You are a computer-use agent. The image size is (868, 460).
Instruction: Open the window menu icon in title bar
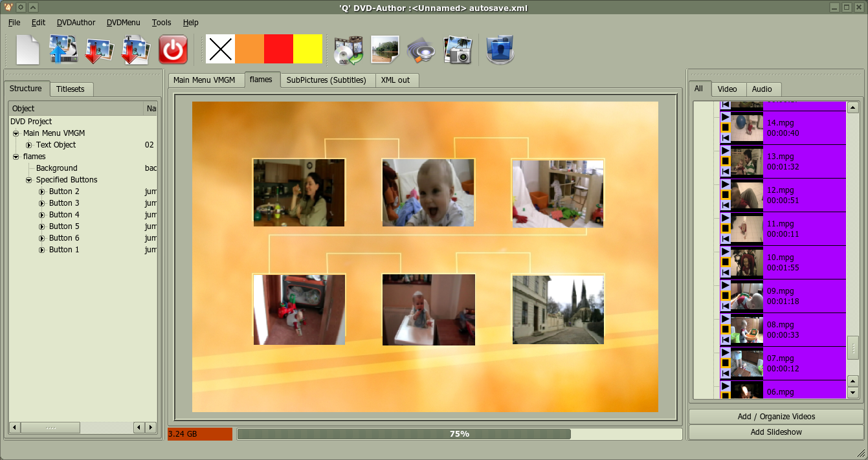(x=8, y=7)
